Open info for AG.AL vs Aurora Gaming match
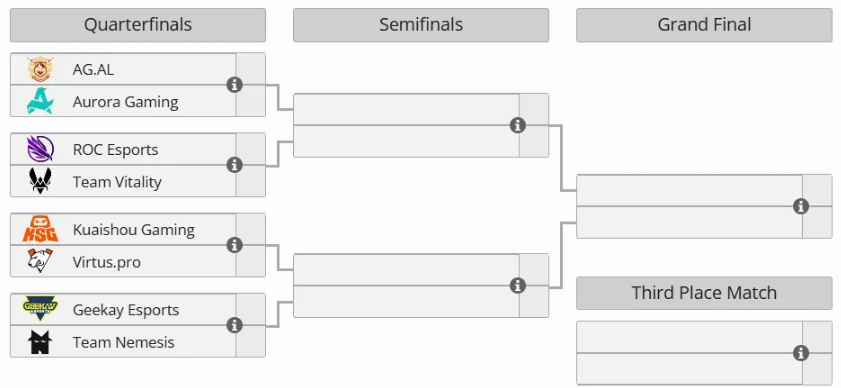 [234, 85]
